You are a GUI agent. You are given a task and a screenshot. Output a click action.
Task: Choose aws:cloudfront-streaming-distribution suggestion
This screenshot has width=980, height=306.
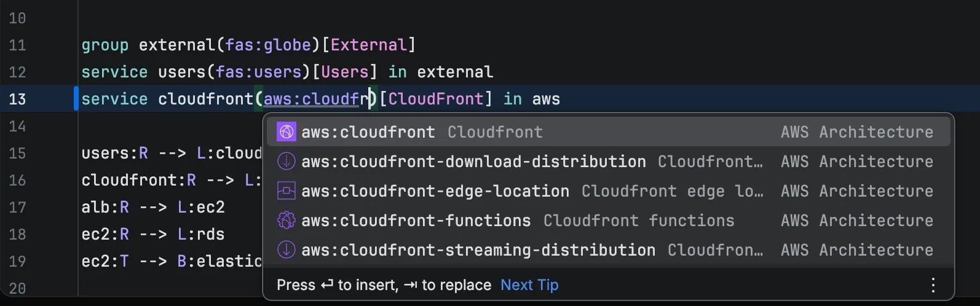point(478,250)
